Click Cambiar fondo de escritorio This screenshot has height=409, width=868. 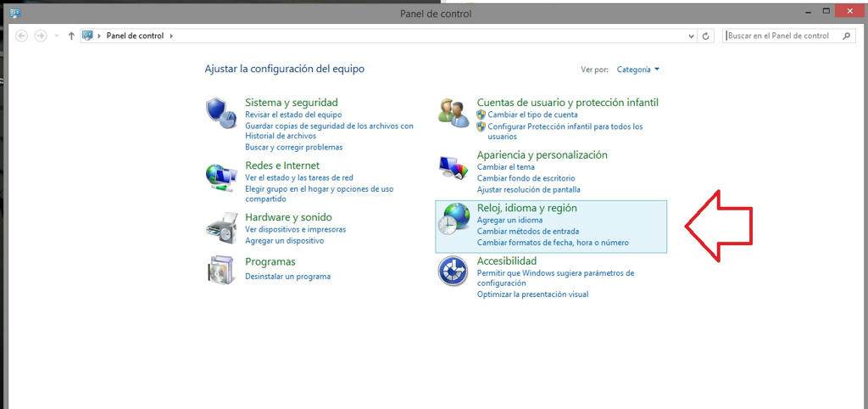click(526, 178)
